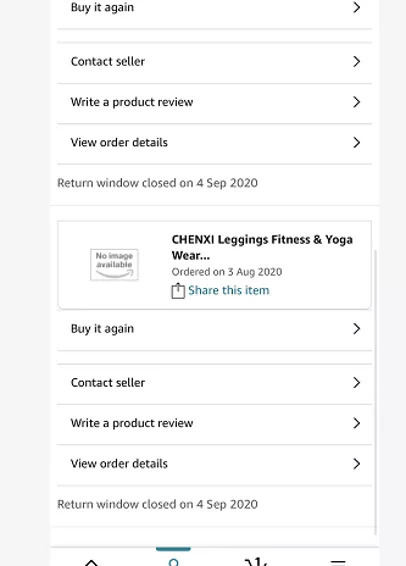Open the cart icon in bottom navigation

pyautogui.click(x=256, y=562)
